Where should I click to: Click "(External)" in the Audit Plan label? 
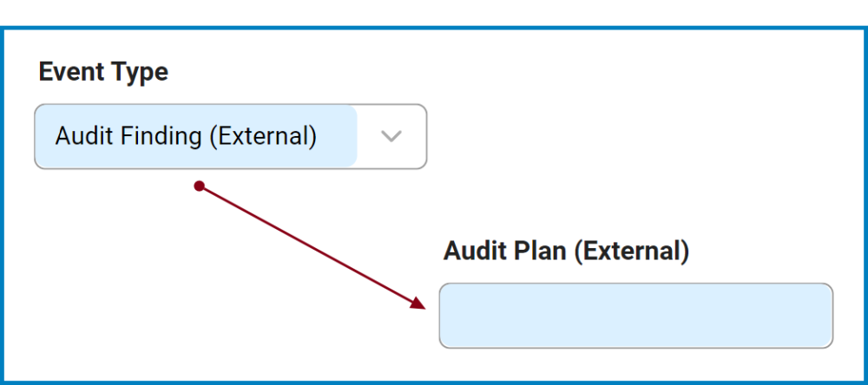coord(634,251)
